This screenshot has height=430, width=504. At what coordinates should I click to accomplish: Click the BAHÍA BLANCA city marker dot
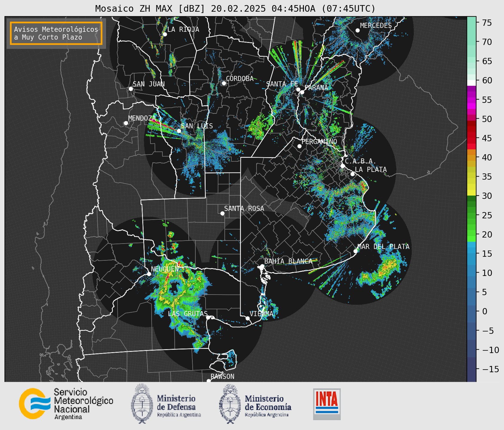click(262, 266)
